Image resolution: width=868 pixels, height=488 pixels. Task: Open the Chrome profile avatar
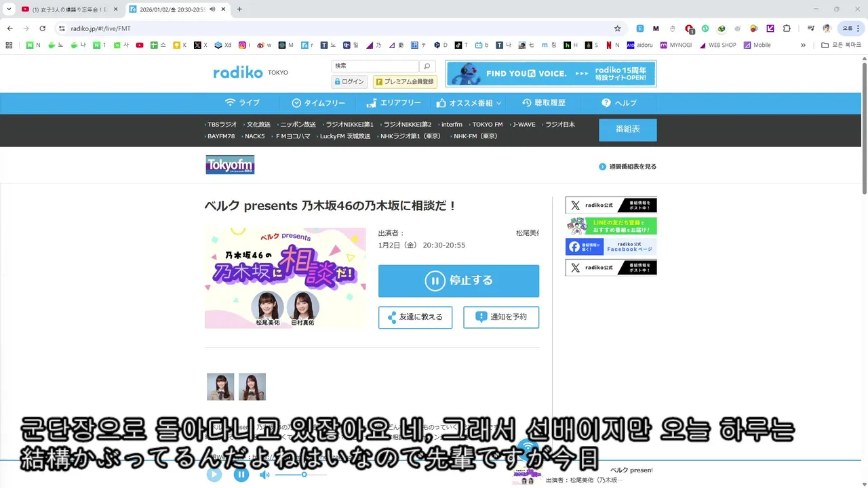click(x=827, y=28)
